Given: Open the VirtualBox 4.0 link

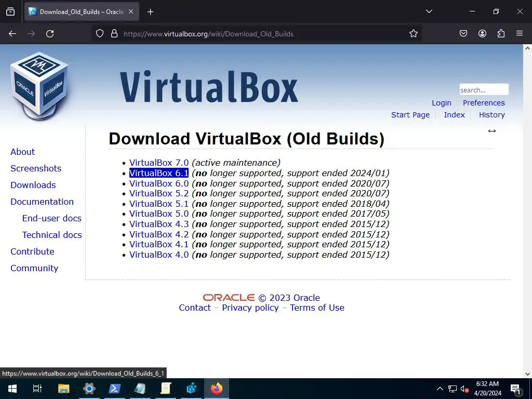Looking at the screenshot, I should 159,255.
